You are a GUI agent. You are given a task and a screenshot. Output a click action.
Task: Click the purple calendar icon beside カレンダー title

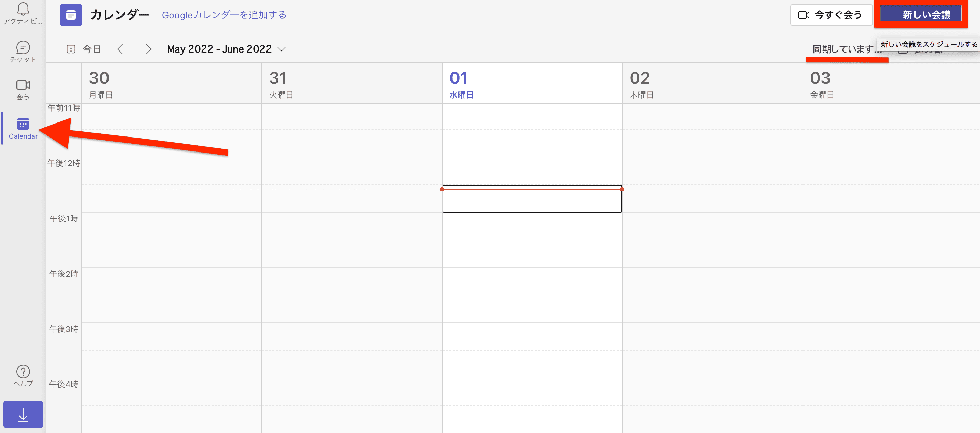pyautogui.click(x=71, y=15)
